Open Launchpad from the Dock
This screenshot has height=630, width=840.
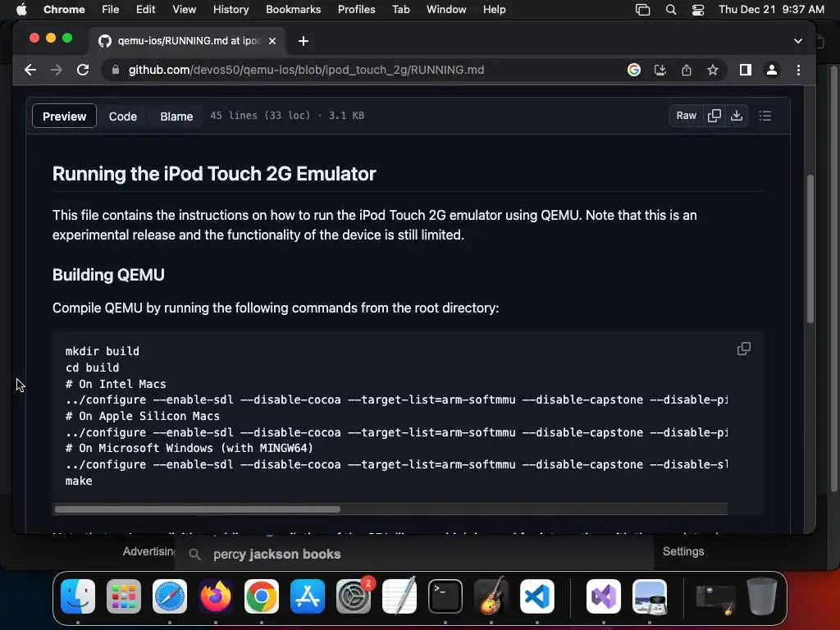coord(124,596)
